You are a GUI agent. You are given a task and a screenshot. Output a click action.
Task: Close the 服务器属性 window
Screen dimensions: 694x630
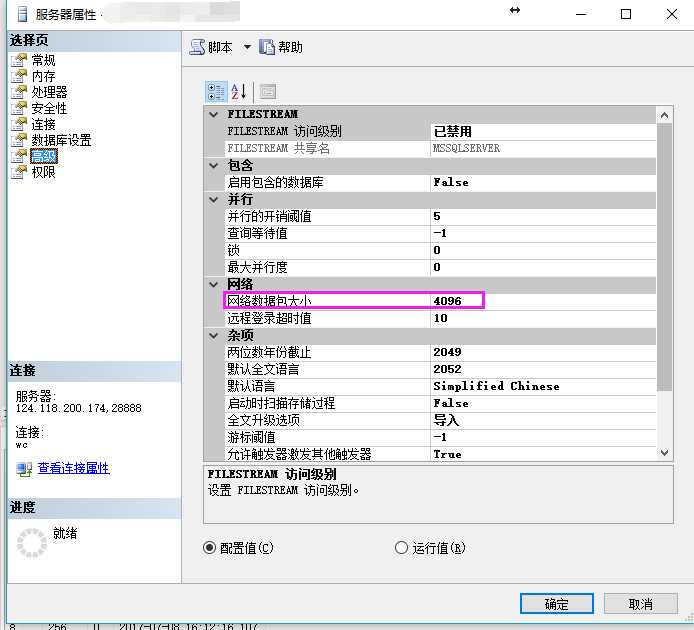(x=671, y=14)
